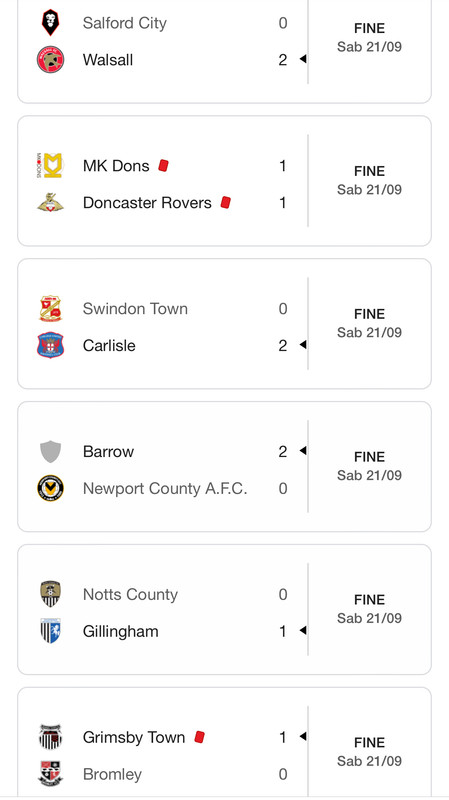
Task: Click the MK Dons club logo
Action: (50, 165)
